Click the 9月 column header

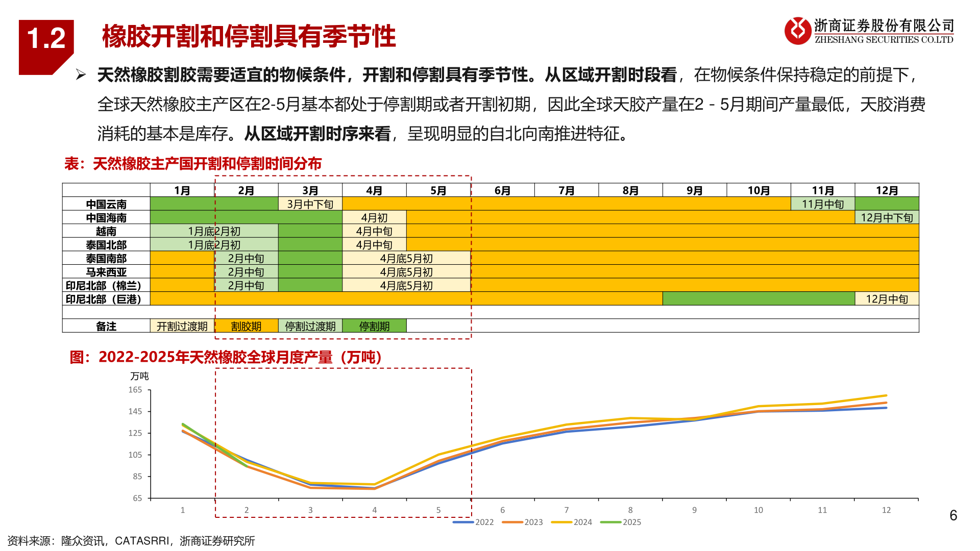(x=695, y=190)
